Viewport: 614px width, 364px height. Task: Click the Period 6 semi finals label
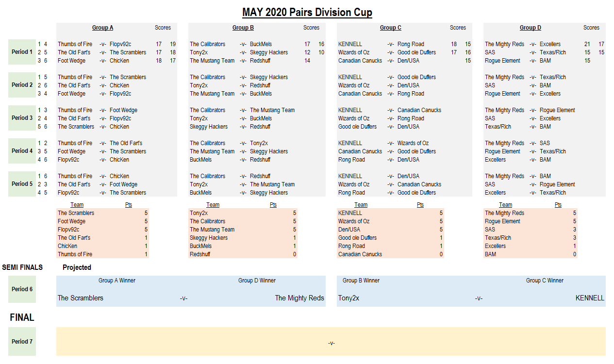22,289
